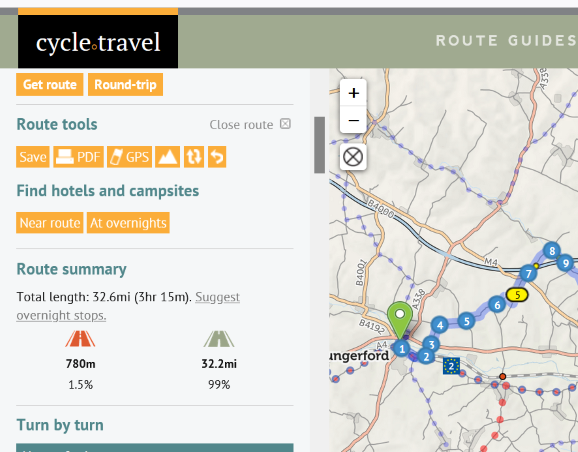This screenshot has width=578, height=452.
Task: Click the undo arrow icon
Action: pos(217,157)
